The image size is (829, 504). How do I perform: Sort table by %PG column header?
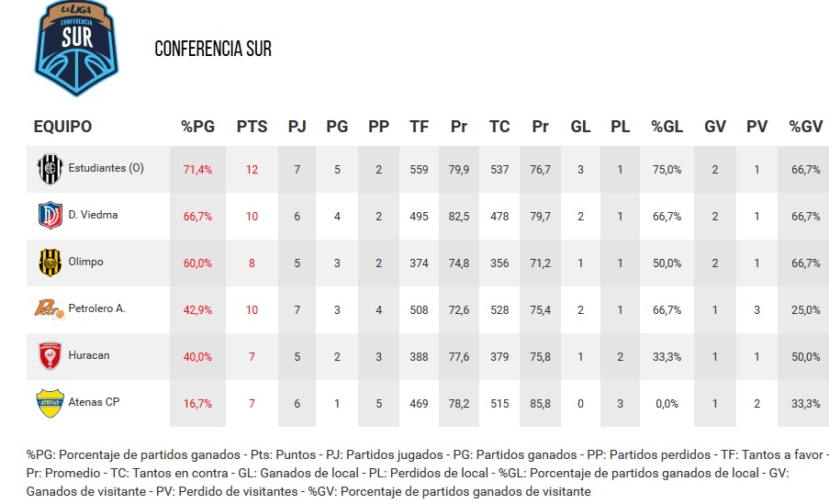(x=197, y=127)
